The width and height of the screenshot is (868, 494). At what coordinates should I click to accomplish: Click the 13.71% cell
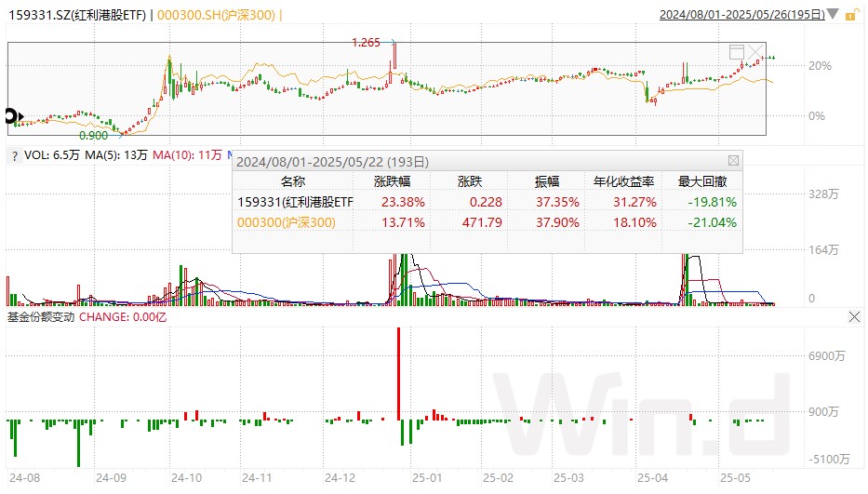[403, 222]
